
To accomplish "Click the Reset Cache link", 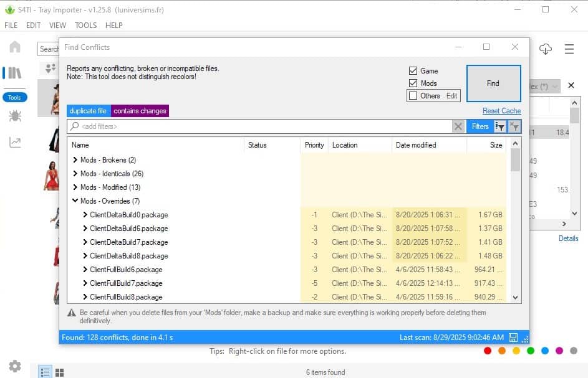I will (501, 110).
